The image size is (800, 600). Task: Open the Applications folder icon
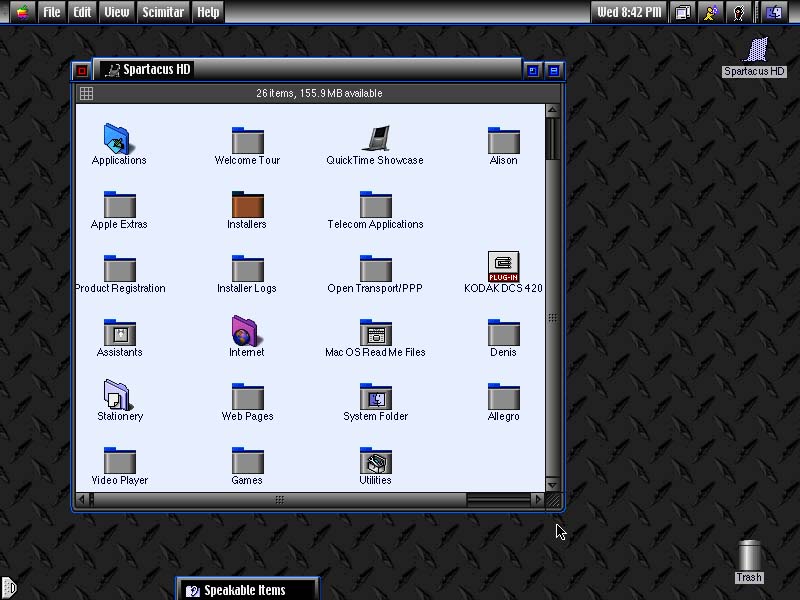[119, 138]
